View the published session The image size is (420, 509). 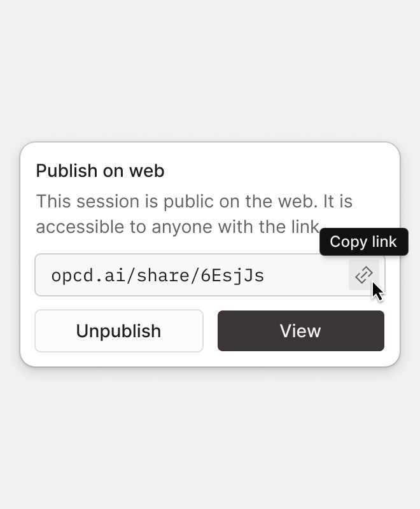click(300, 331)
